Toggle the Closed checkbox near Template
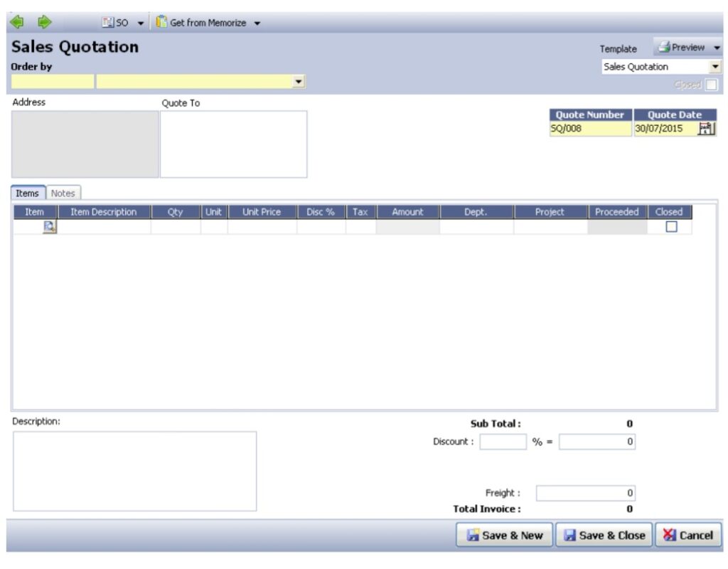Screen dimensions: 728x569 [x=710, y=84]
